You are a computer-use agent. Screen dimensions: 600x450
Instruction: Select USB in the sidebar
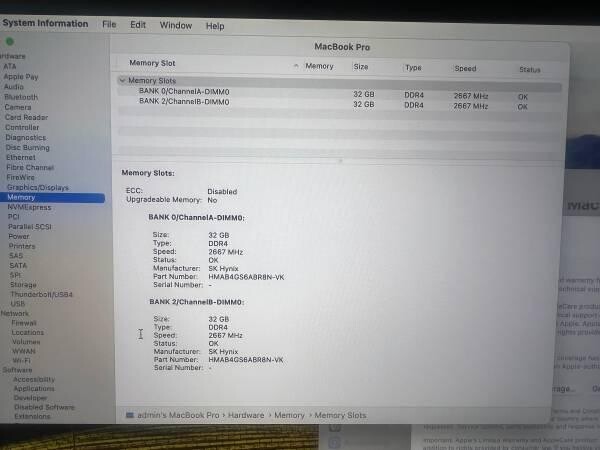18,304
